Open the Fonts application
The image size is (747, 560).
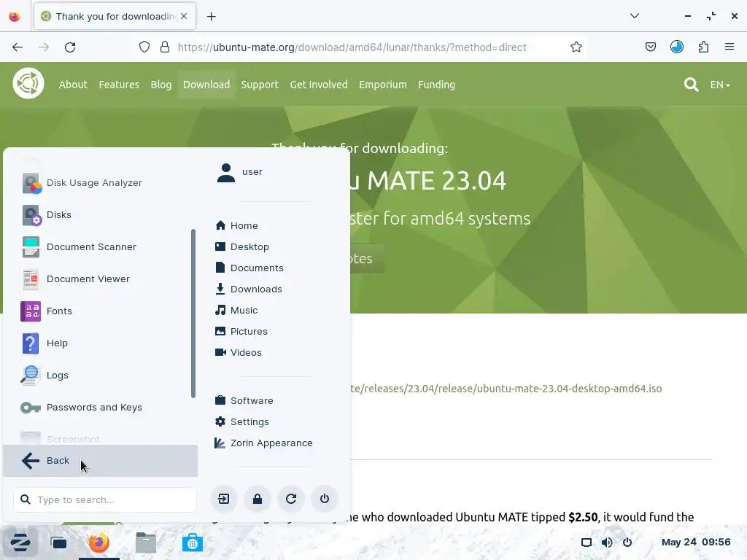tap(100, 311)
